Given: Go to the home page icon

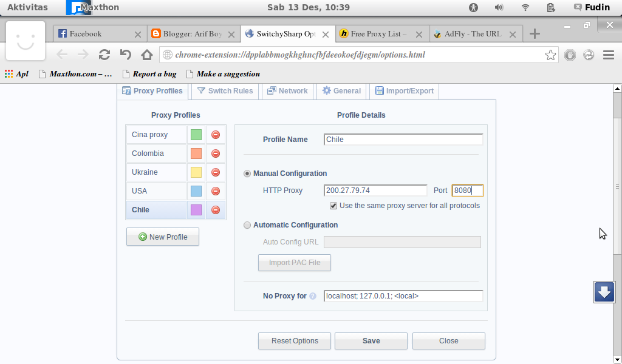Looking at the screenshot, I should 147,55.
